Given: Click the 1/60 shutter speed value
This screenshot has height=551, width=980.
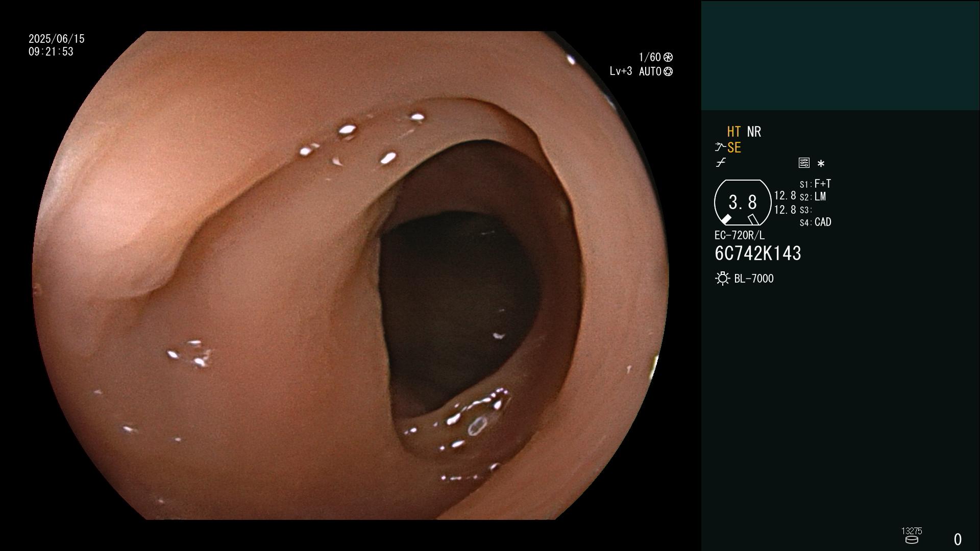Looking at the screenshot, I should pyautogui.click(x=650, y=57).
